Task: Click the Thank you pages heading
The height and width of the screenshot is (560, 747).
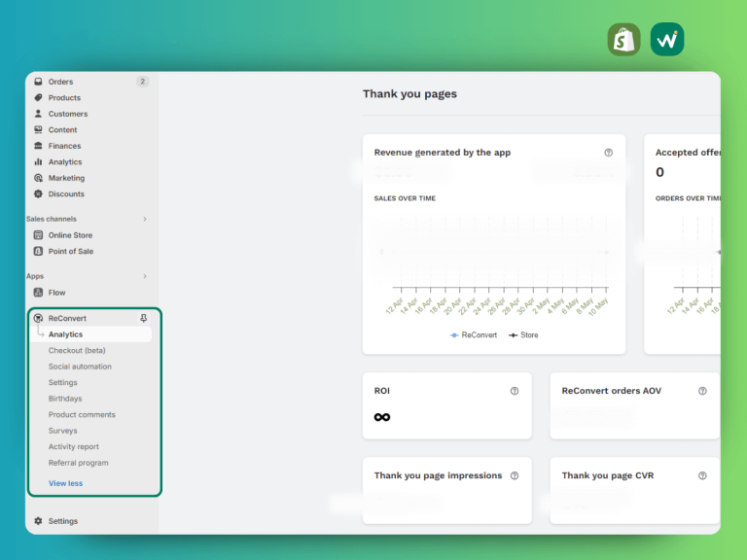Action: tap(409, 93)
